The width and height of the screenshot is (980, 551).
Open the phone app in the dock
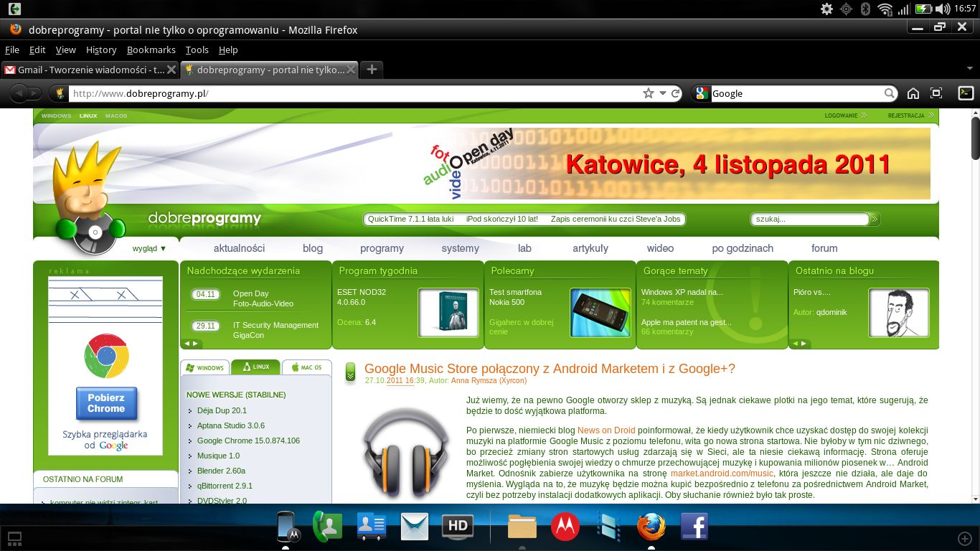pos(288,527)
